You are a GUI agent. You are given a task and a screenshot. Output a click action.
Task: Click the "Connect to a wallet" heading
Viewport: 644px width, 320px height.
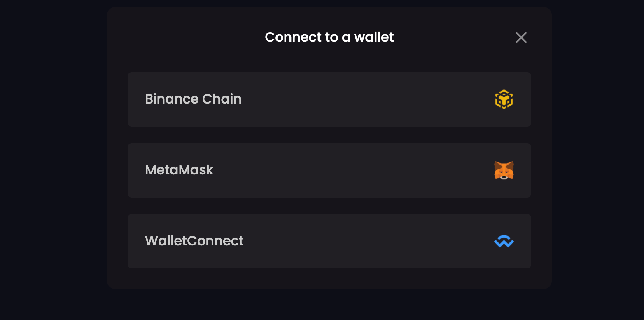329,37
